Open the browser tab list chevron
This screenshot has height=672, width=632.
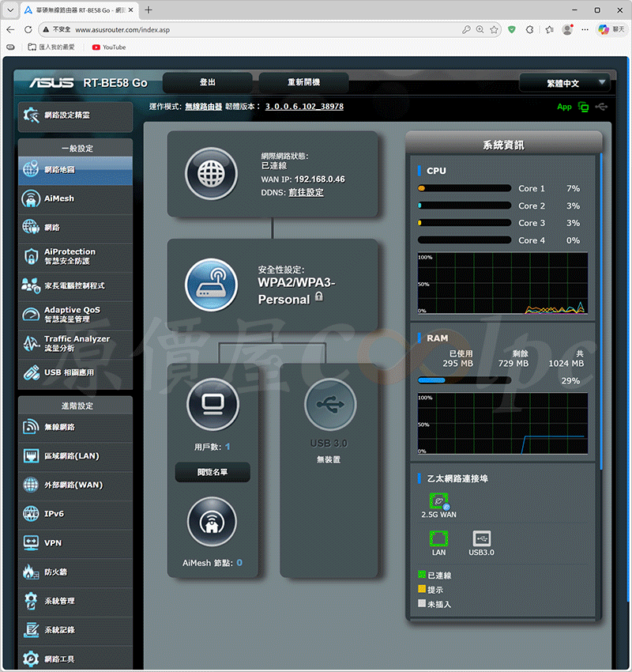coord(9,10)
